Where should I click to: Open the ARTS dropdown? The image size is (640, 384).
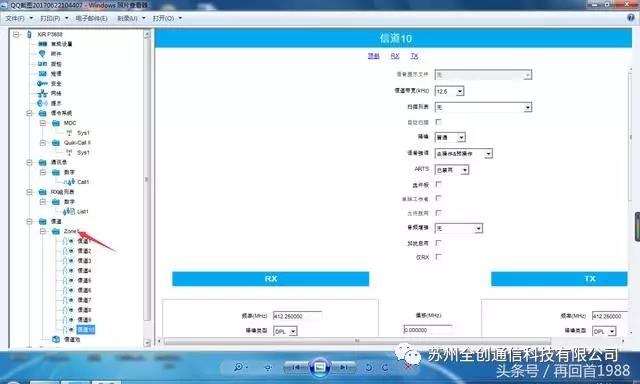pyautogui.click(x=452, y=170)
